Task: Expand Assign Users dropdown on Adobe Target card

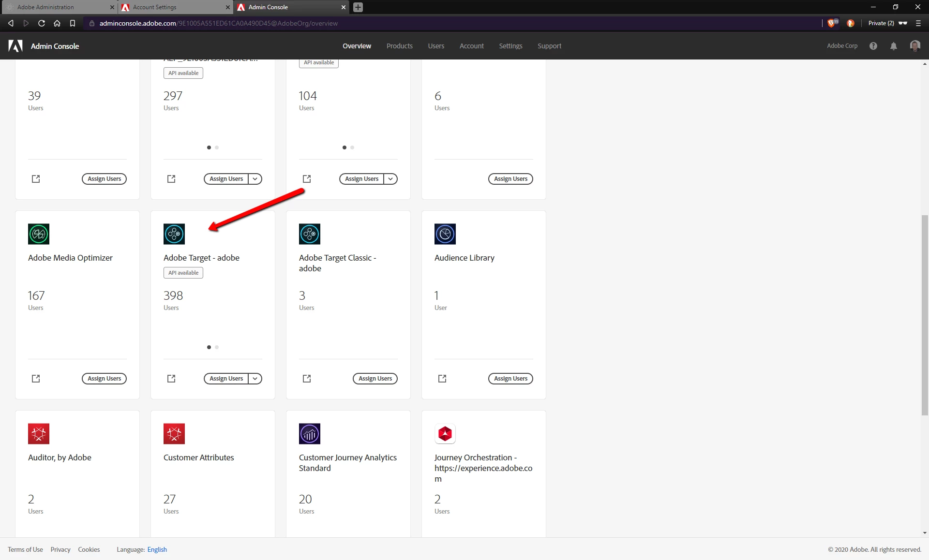Action: pyautogui.click(x=255, y=379)
